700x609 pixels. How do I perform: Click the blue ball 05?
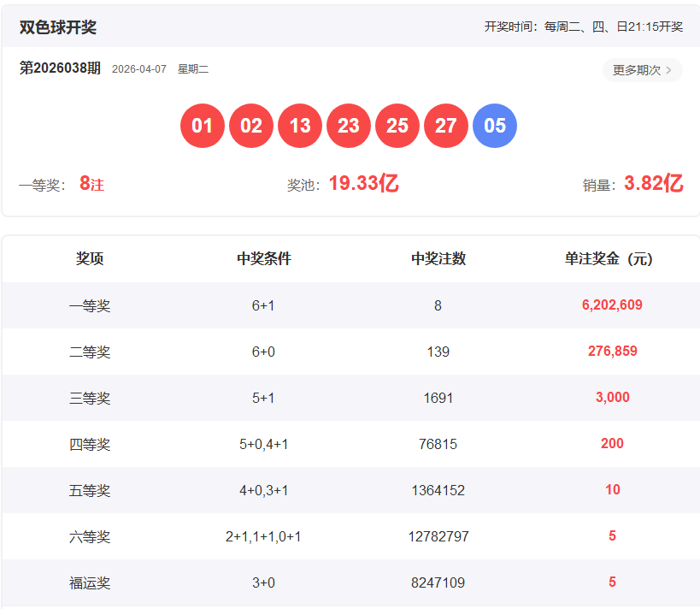(x=495, y=126)
